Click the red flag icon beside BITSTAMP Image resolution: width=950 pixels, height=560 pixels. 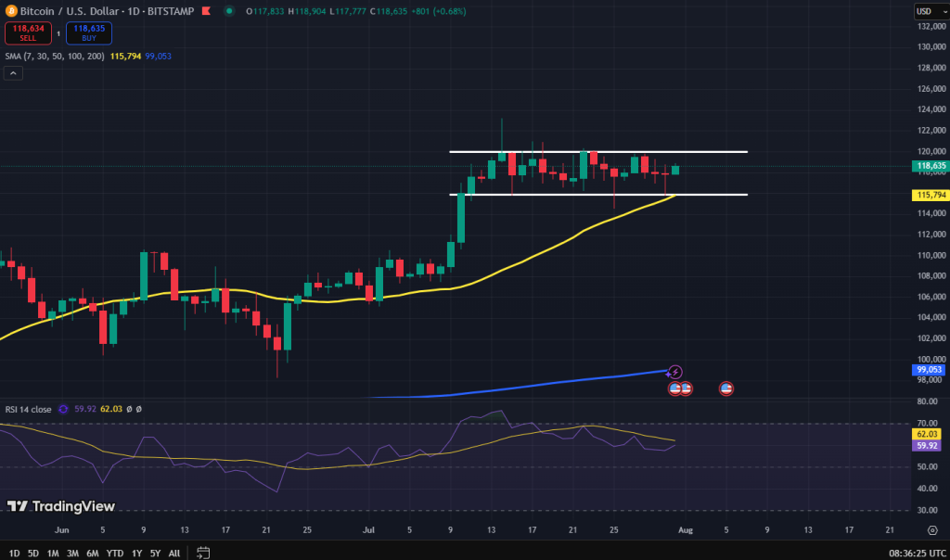pos(206,11)
